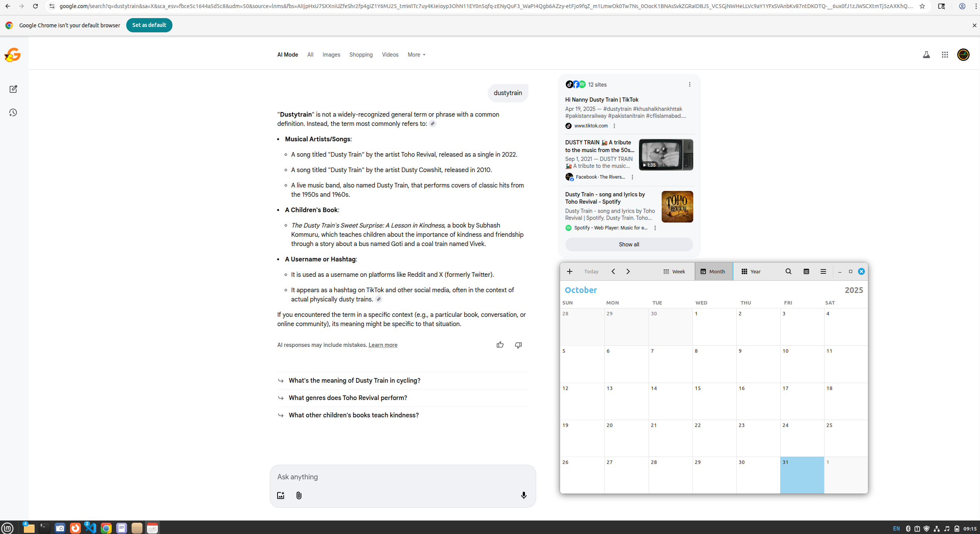Open the Search Labs flask icon
This screenshot has width=980, height=534.
coord(926,55)
